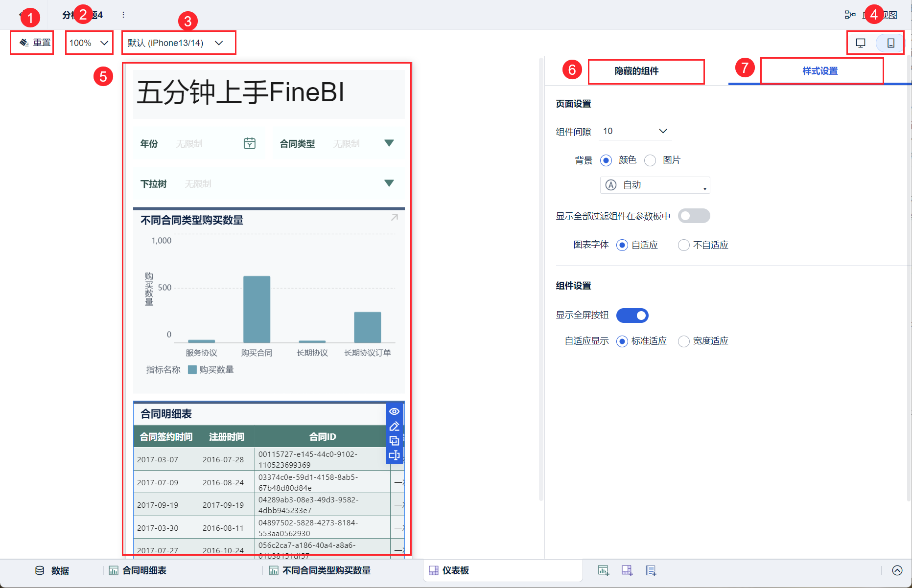Switch to mobile layout icon
The height and width of the screenshot is (588, 912).
pyautogui.click(x=891, y=43)
